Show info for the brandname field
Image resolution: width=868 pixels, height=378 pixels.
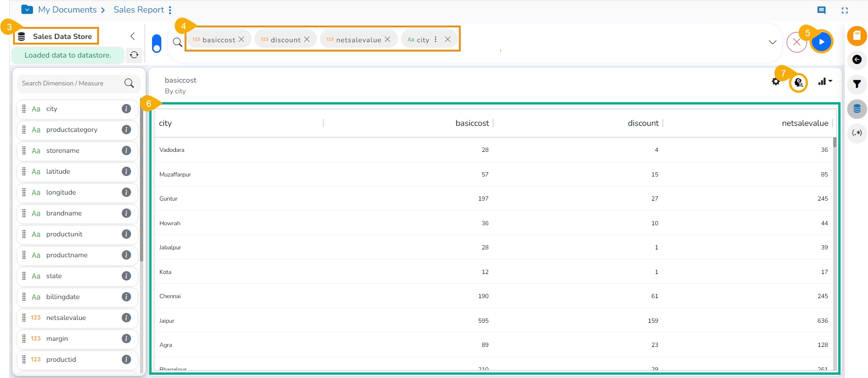click(126, 213)
